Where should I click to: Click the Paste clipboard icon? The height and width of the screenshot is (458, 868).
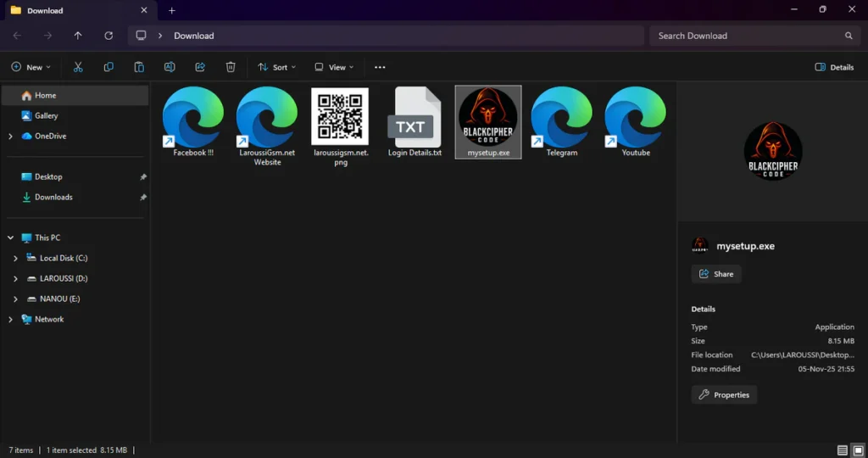139,67
